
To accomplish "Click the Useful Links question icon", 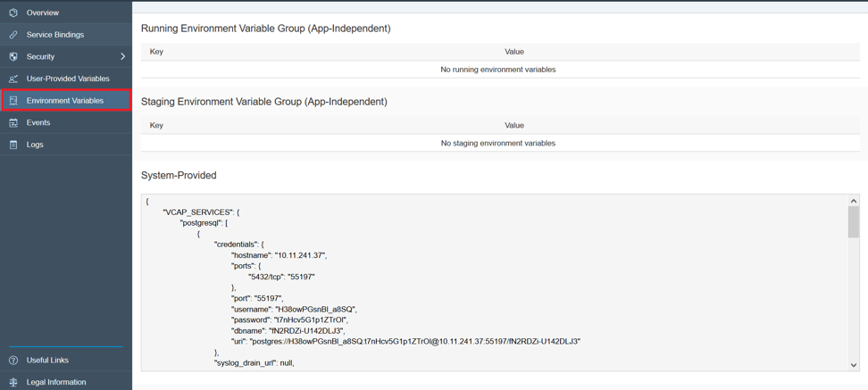I will 13,361.
